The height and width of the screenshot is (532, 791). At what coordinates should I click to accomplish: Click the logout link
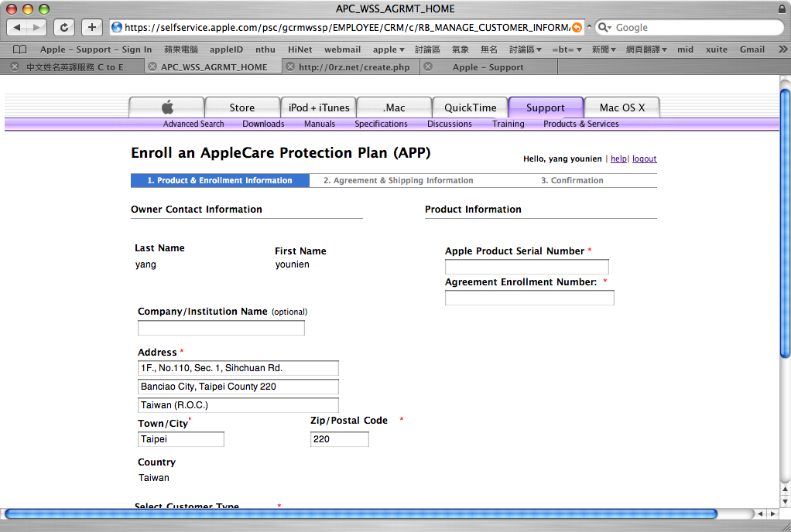pyautogui.click(x=644, y=159)
